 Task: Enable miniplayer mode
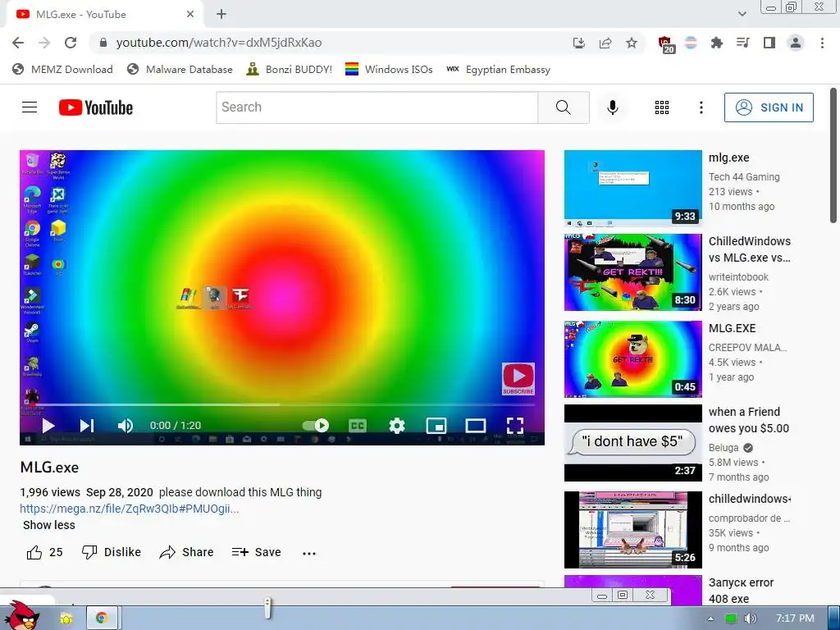tap(436, 426)
